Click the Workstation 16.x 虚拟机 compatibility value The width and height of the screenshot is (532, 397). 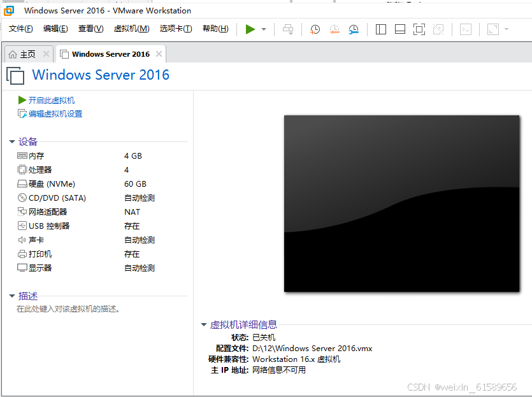296,359
